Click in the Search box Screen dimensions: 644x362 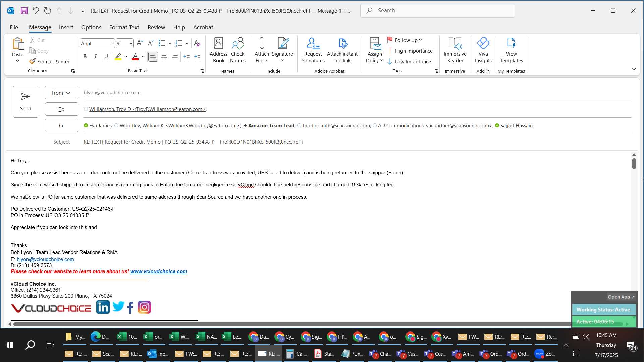437,11
